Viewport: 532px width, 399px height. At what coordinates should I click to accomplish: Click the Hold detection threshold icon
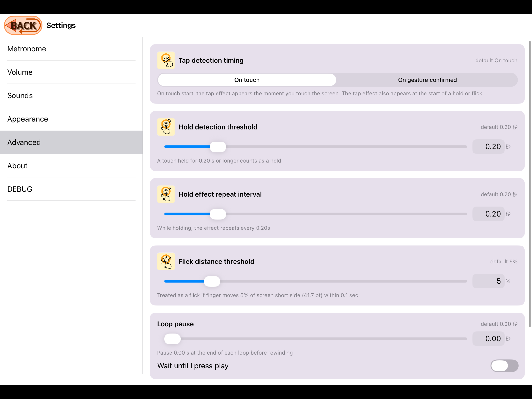click(x=166, y=127)
